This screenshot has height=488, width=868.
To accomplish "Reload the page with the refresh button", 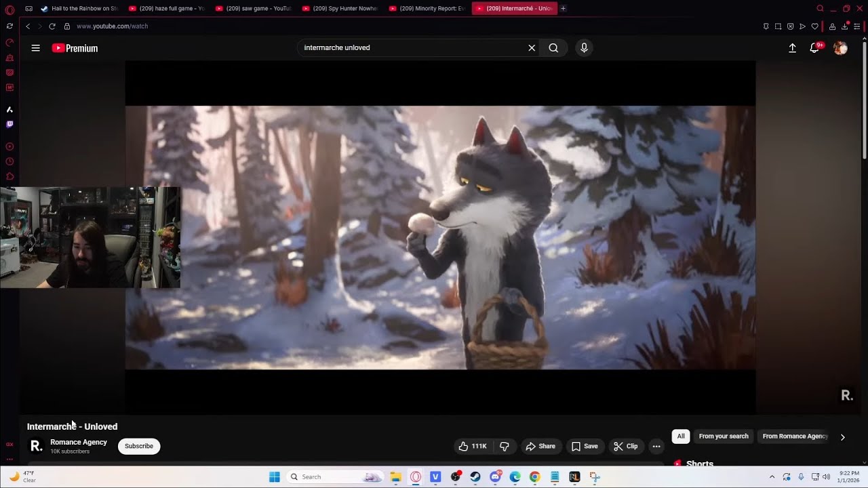I will click(52, 26).
